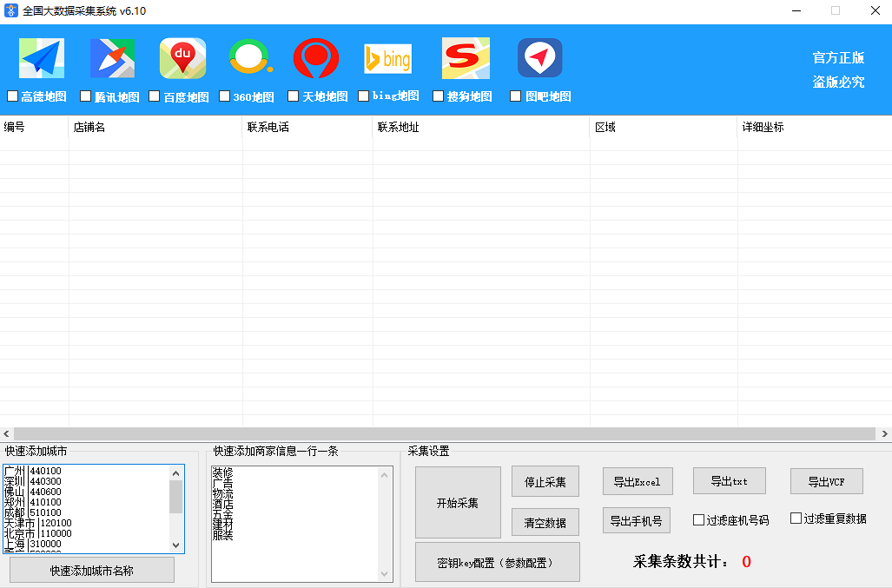The height and width of the screenshot is (588, 892).
Task: Enable the 高德地图 checkbox
Action: click(13, 96)
